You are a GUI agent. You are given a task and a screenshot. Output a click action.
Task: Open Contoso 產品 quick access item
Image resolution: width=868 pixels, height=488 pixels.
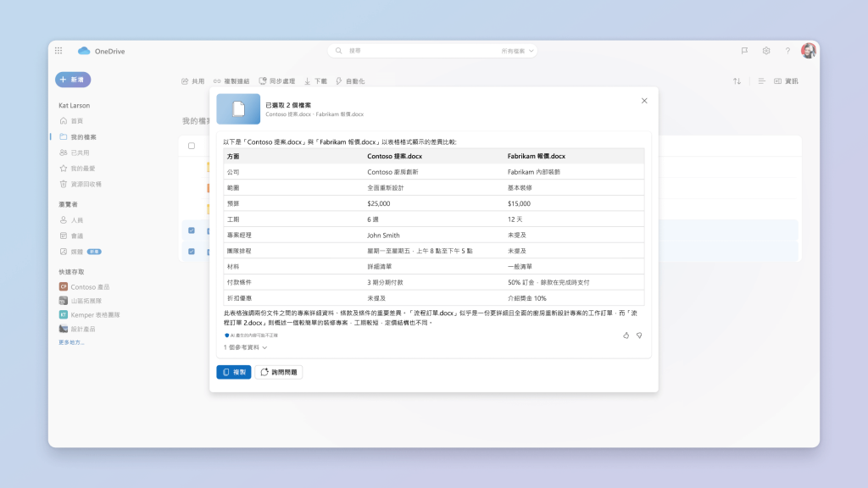(x=85, y=287)
